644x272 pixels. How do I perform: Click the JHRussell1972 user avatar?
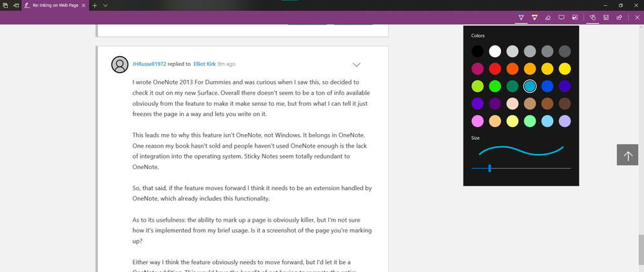(120, 64)
